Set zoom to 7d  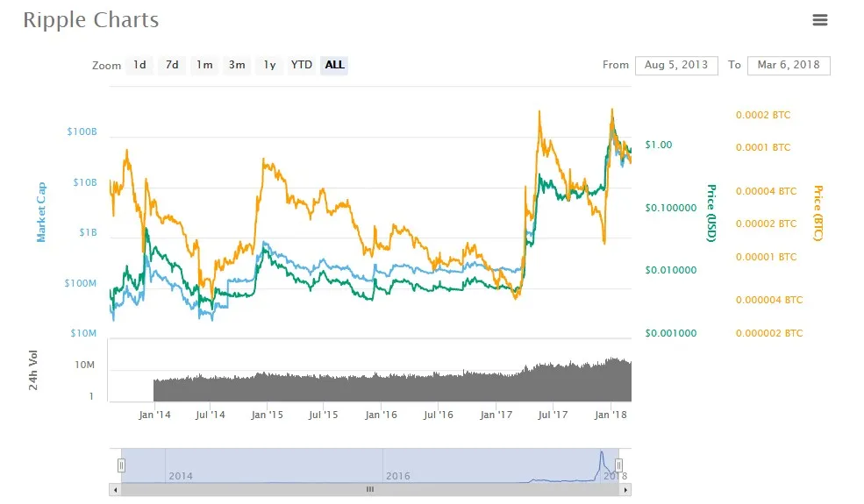172,65
